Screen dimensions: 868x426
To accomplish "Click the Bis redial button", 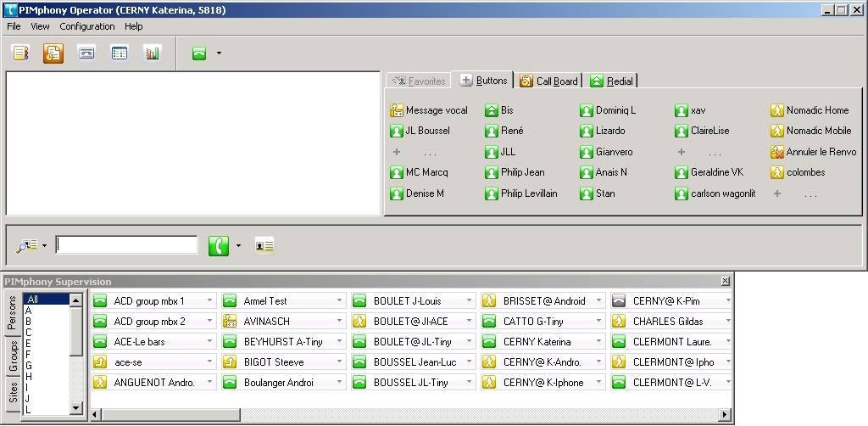I will point(499,110).
